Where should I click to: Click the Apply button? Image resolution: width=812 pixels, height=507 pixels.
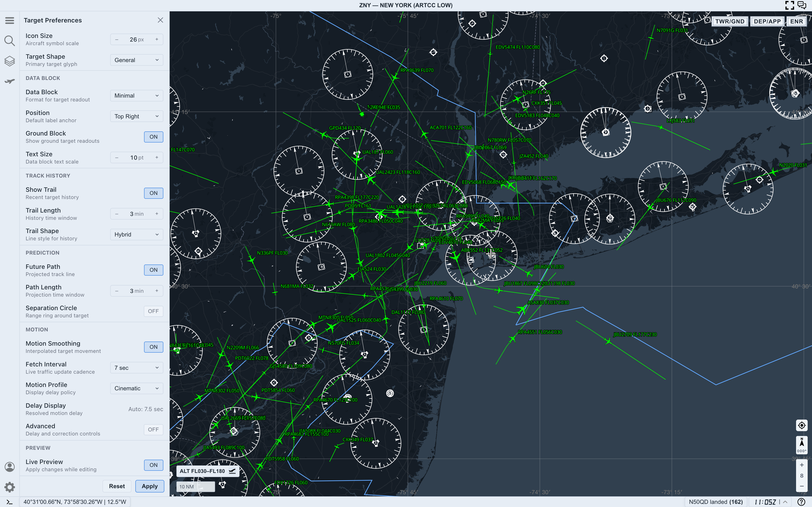pos(150,486)
